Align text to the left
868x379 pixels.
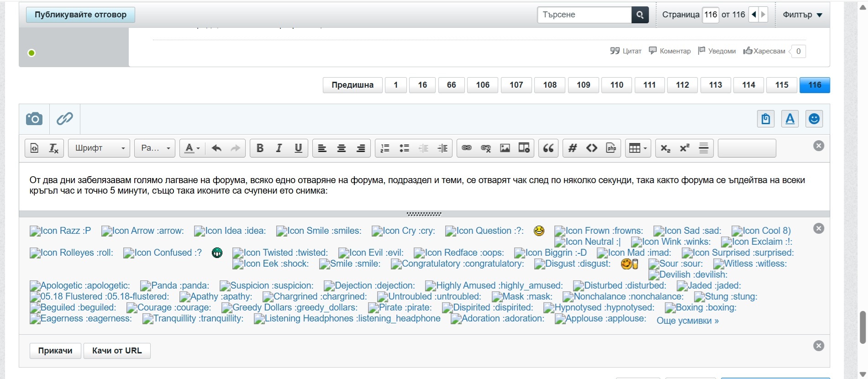322,148
